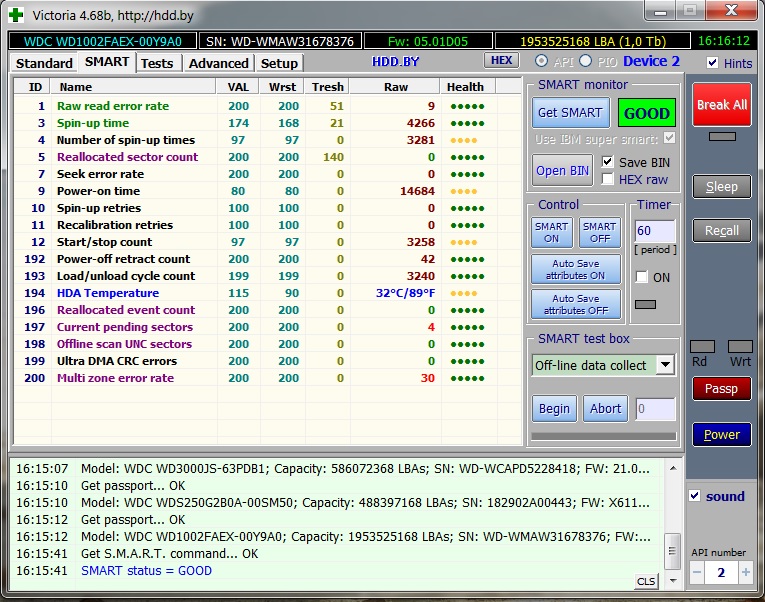Screen dimensions: 765x602
Task: Open the Advanced tab
Action: (219, 63)
